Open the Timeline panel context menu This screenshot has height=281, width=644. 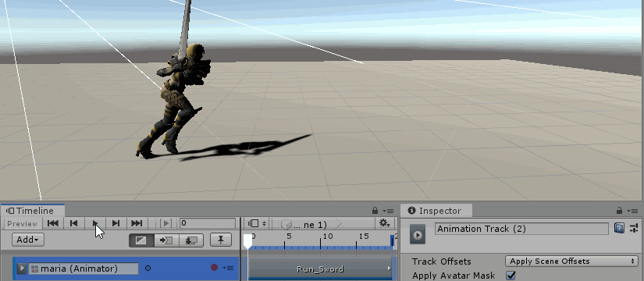(389, 211)
